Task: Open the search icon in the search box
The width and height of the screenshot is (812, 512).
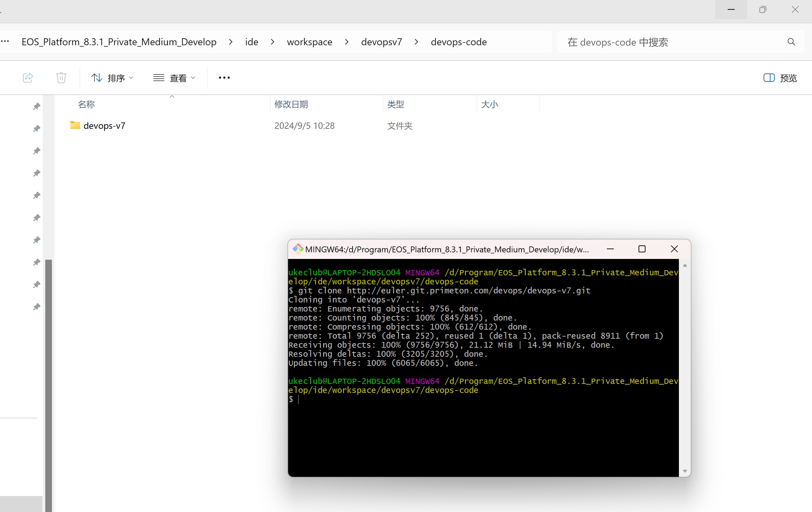Action: coord(791,42)
